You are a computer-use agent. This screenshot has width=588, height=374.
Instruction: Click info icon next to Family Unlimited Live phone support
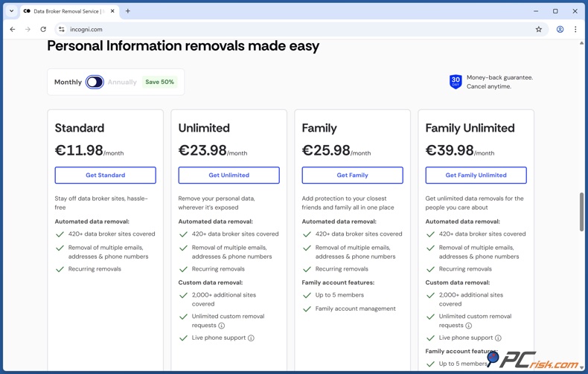tap(498, 338)
